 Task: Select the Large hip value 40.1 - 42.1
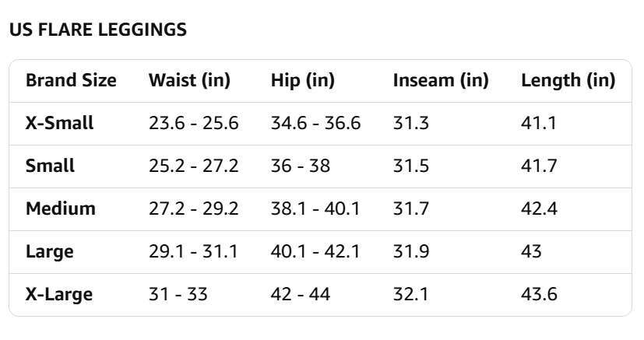pos(315,251)
